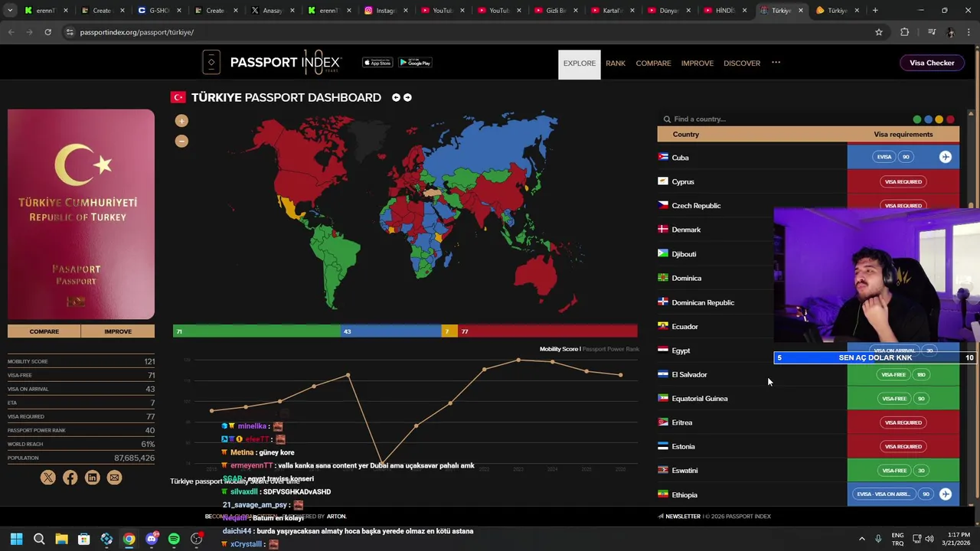Open a new browser tab

[x=875, y=11]
